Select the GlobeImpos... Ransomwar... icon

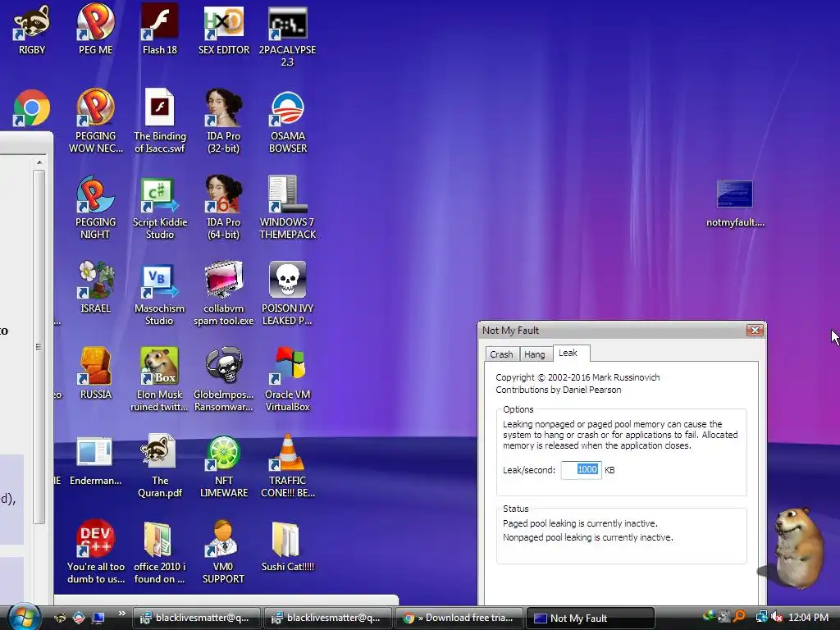click(224, 380)
